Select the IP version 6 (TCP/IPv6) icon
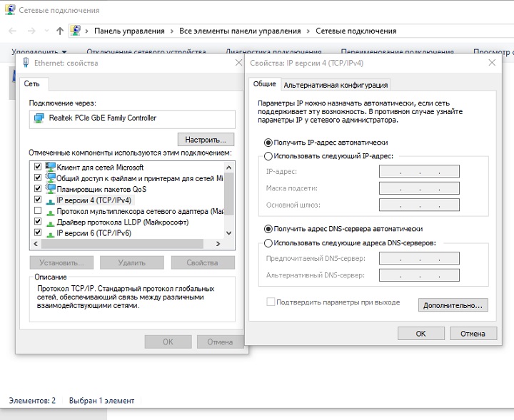Viewport: 514px width, 420px height. (50, 233)
